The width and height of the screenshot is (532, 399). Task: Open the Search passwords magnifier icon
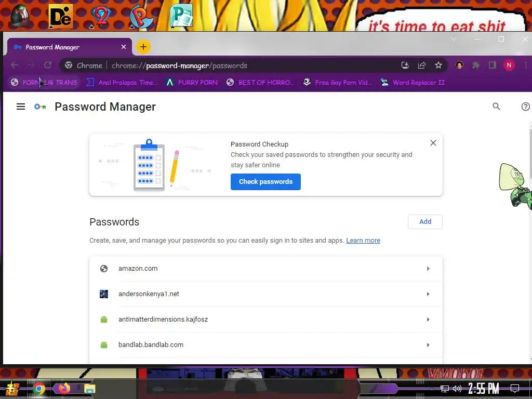496,107
